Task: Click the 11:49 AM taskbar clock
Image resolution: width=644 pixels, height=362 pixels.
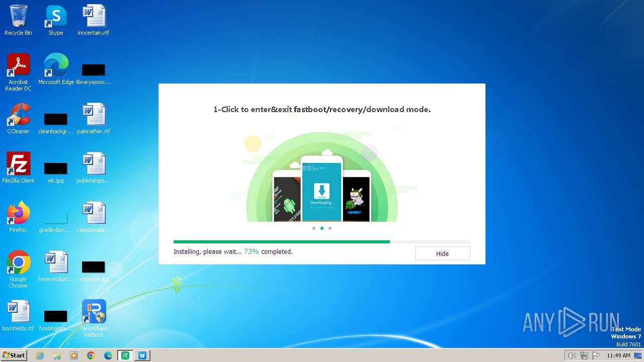Action: coord(618,355)
